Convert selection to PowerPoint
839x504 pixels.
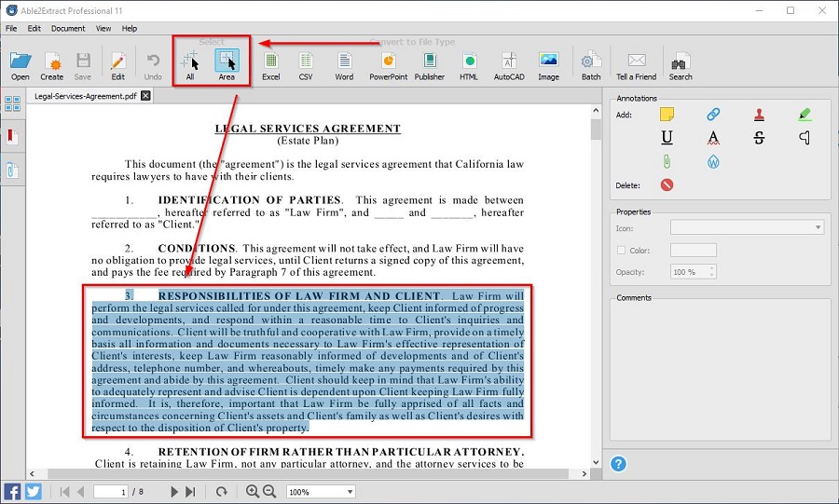389,66
